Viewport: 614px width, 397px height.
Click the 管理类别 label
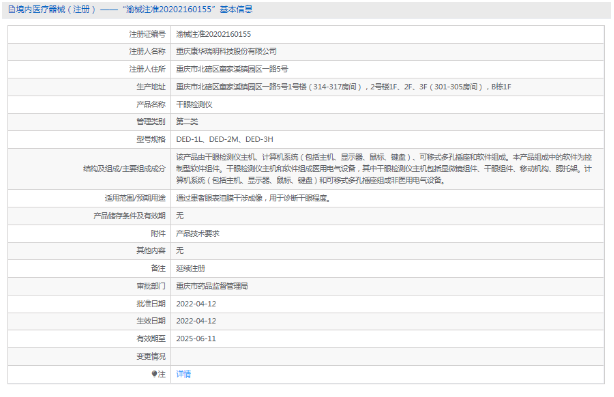click(x=151, y=121)
